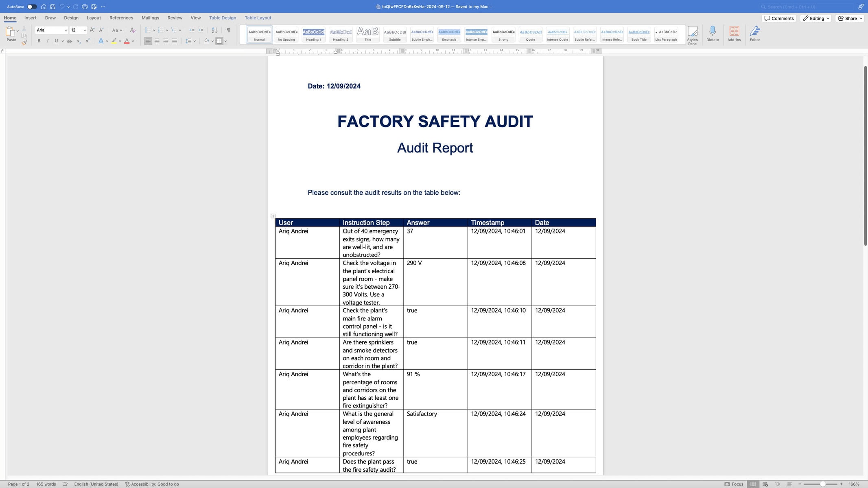Open the font name dropdown
The width and height of the screenshot is (868, 488).
pos(65,30)
